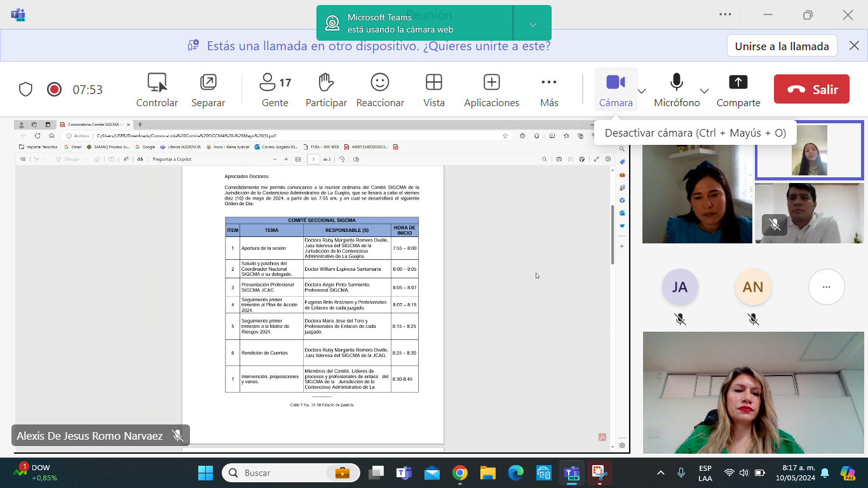Select the highlighted self-view video tile

point(810,151)
